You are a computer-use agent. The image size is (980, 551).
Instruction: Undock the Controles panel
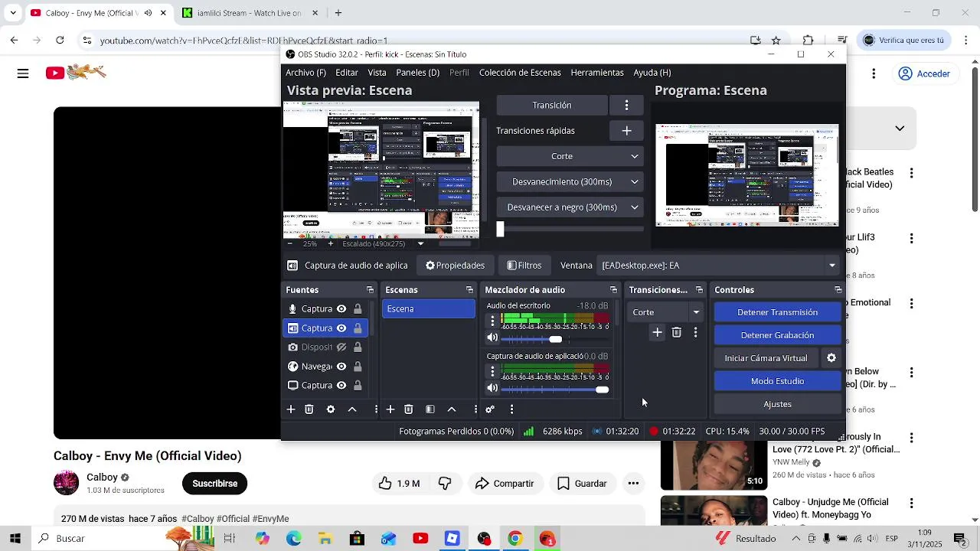tap(838, 290)
